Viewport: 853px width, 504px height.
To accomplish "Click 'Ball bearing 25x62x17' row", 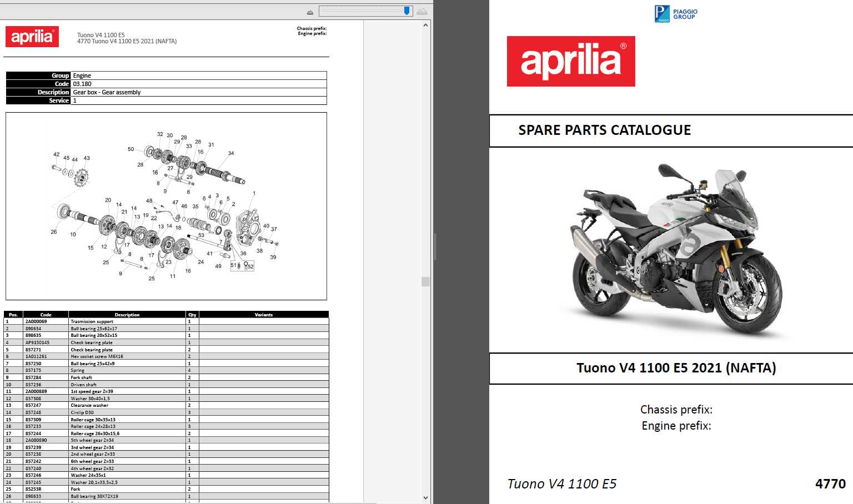I will pyautogui.click(x=167, y=329).
